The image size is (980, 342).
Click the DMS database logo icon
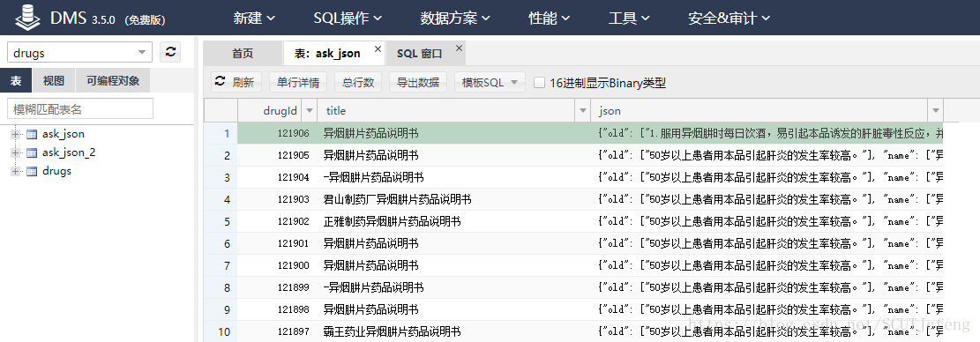28,18
